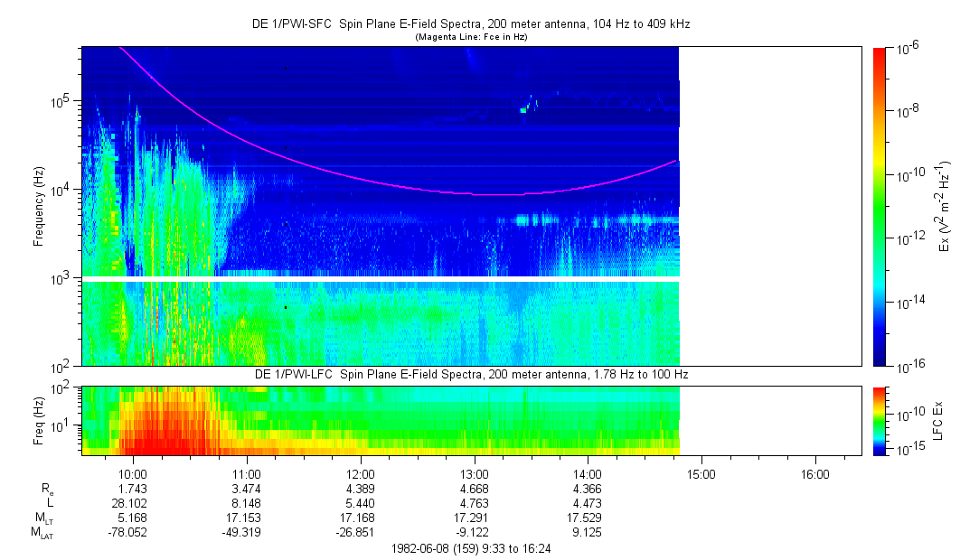Click the Re value 4.668
979x560 pixels.
(x=474, y=489)
